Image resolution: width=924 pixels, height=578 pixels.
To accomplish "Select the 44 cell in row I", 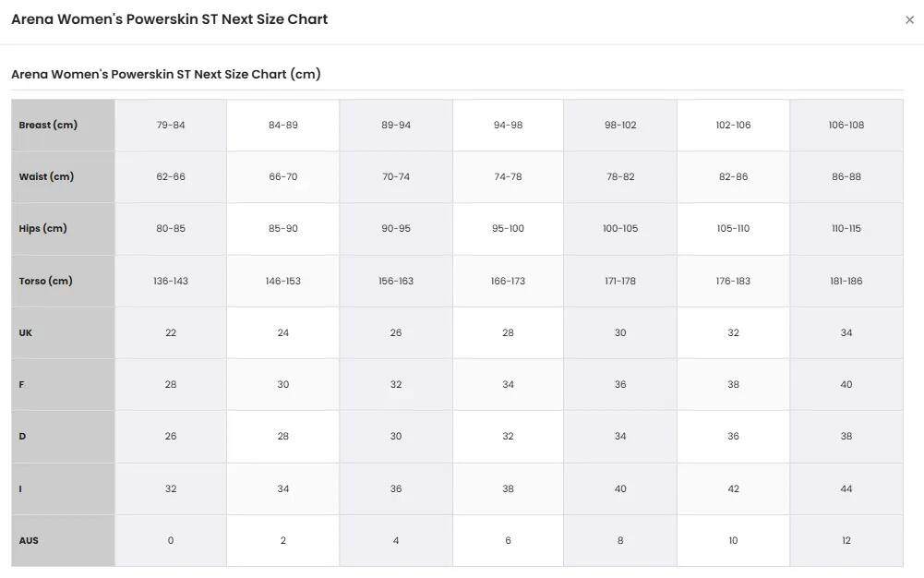I will point(846,488).
